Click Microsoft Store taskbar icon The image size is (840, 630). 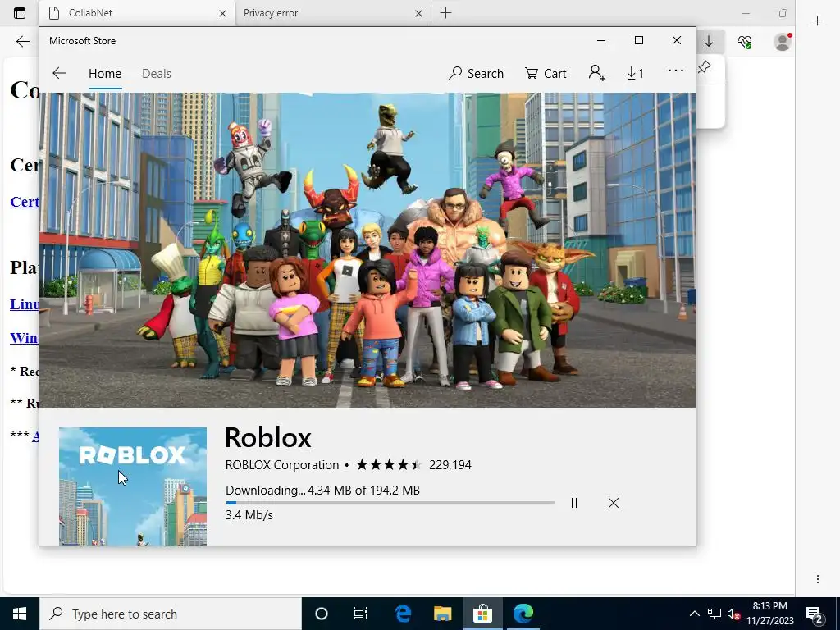[482, 614]
